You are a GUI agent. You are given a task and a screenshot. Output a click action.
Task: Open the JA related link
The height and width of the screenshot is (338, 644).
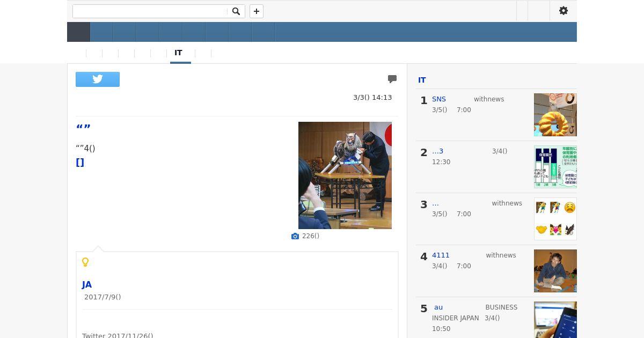point(87,285)
